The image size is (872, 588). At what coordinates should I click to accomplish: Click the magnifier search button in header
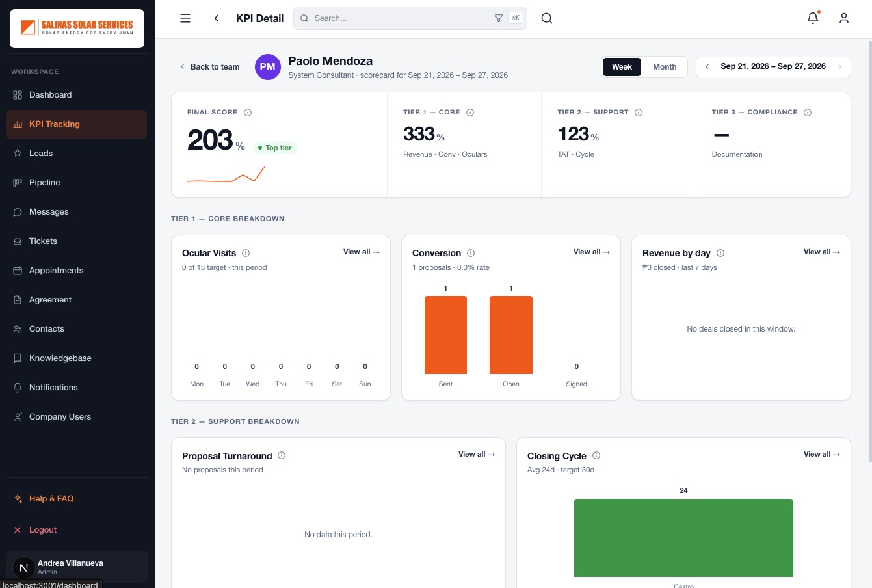pyautogui.click(x=547, y=18)
